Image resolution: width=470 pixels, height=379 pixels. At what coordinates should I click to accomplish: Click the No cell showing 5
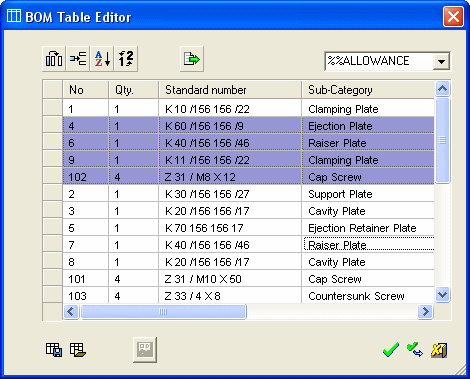[x=86, y=228]
